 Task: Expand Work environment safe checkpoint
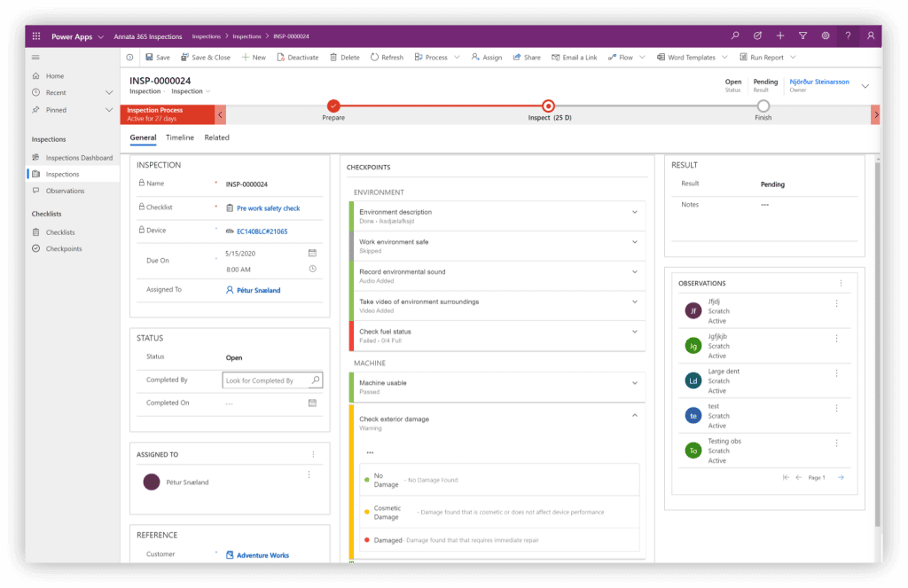point(635,242)
